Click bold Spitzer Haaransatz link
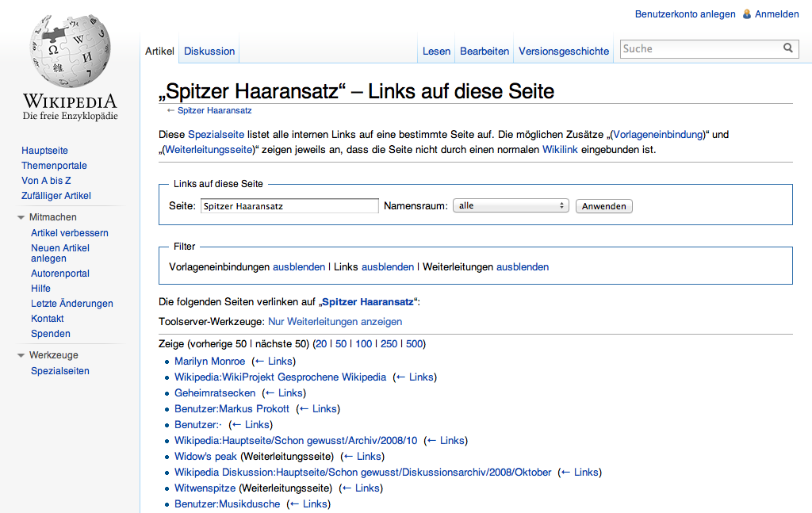812x513 pixels. (368, 302)
